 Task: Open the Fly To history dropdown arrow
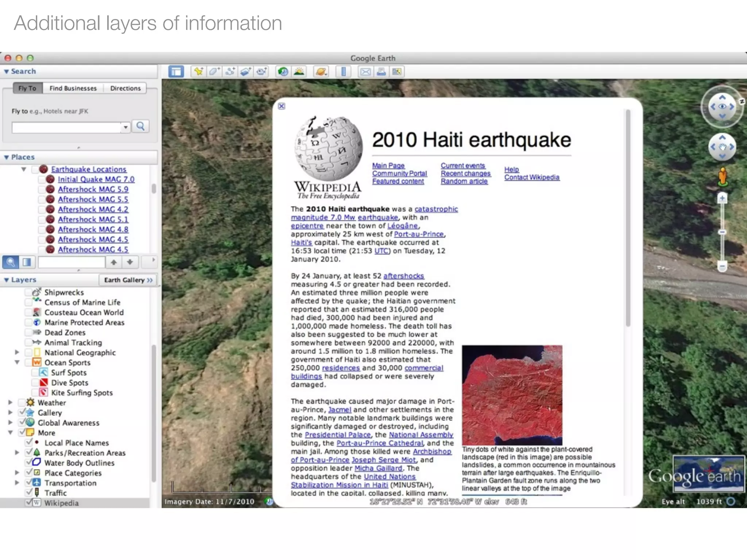point(125,127)
